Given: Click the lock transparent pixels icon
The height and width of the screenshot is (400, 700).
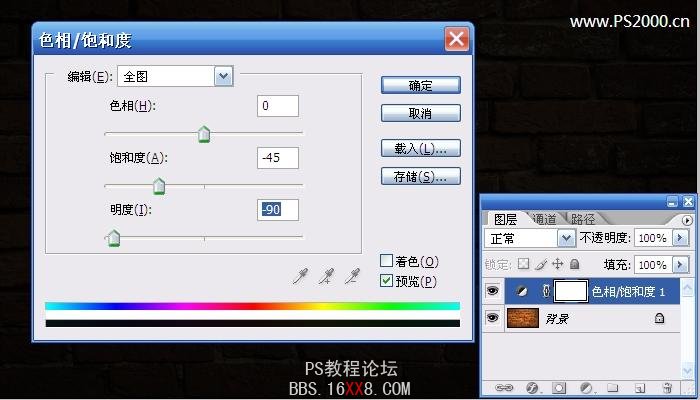Looking at the screenshot, I should [x=523, y=264].
